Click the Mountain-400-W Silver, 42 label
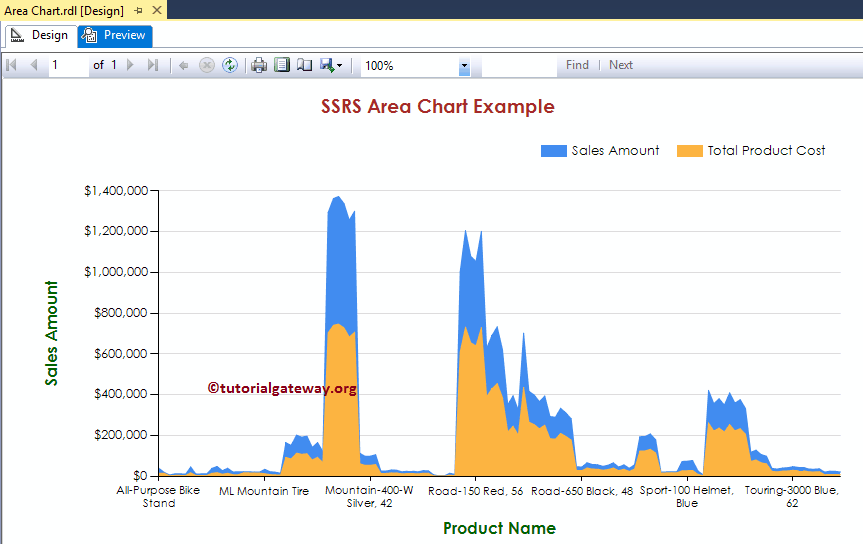 (x=369, y=497)
